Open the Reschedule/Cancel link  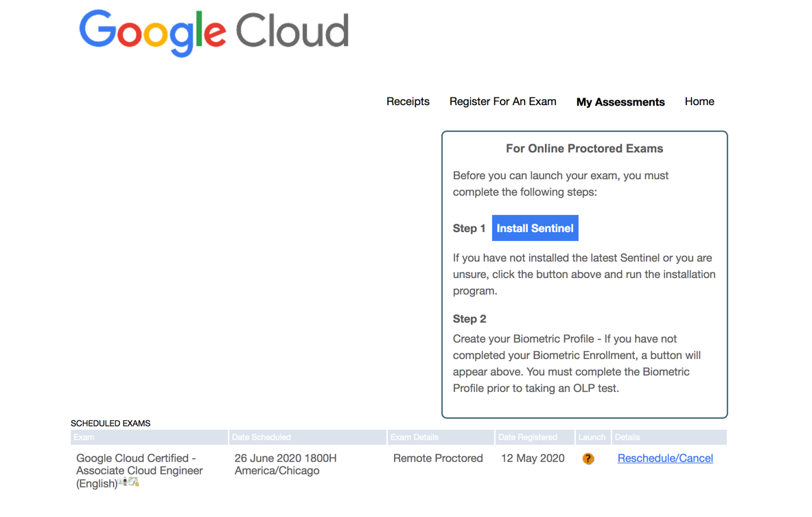(x=665, y=458)
